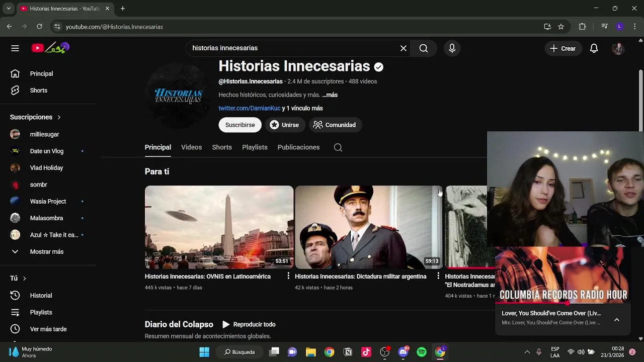Run the search with the magnifier button
The image size is (644, 362).
click(424, 48)
